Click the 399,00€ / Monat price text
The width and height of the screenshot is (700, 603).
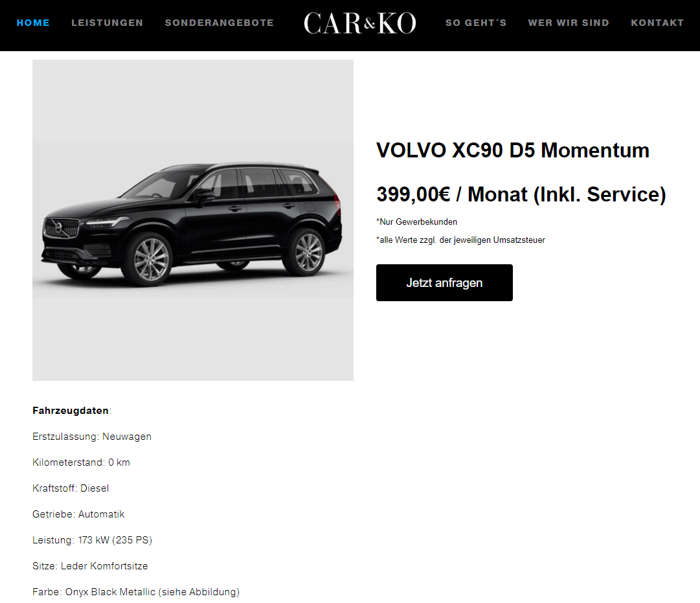521,194
